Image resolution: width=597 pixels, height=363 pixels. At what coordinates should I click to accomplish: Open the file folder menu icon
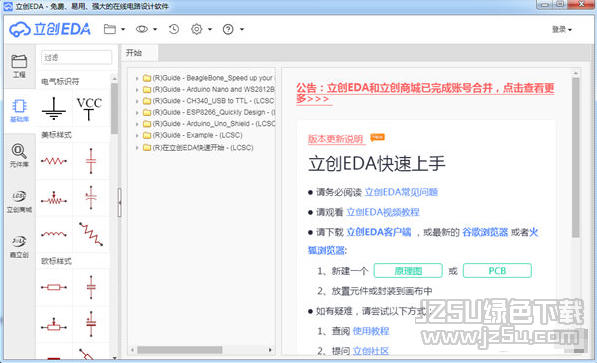coord(110,29)
